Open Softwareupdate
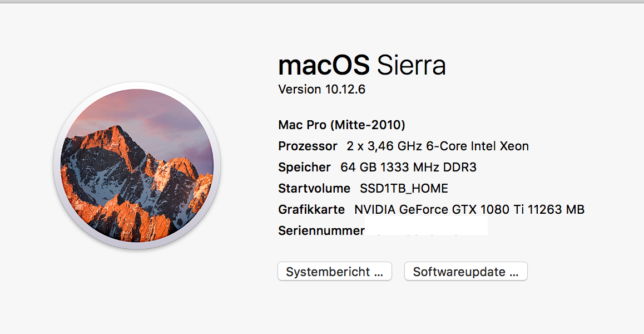 pyautogui.click(x=465, y=272)
